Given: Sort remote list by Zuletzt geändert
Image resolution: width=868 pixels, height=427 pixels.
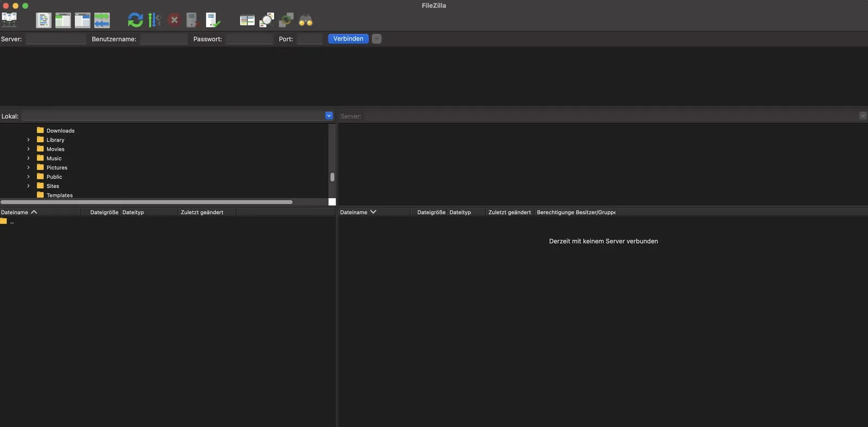Looking at the screenshot, I should 510,212.
